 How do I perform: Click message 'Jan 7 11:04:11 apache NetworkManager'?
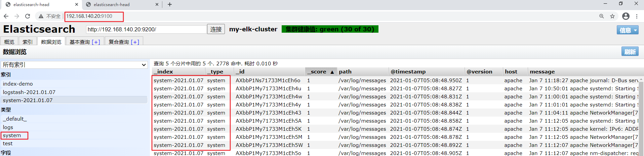[583, 113]
